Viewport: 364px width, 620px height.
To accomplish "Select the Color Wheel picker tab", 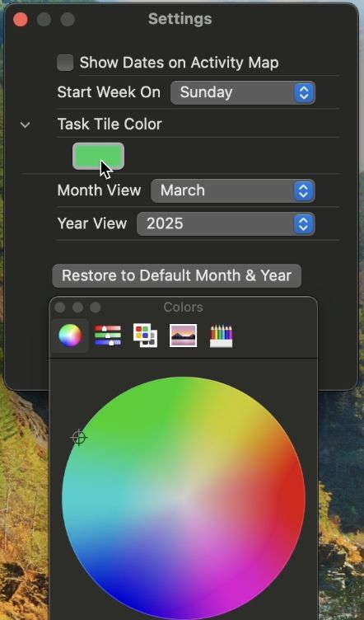I will click(70, 336).
